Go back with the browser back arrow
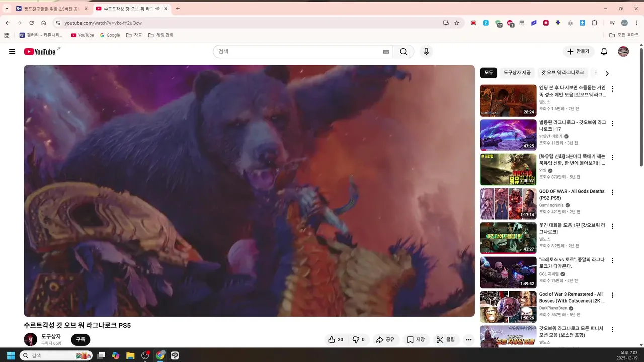The width and height of the screenshot is (644, 362). pos(8,23)
